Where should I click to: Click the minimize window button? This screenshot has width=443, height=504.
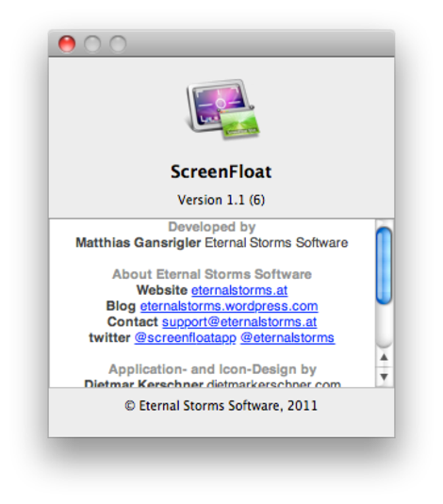pos(92,44)
